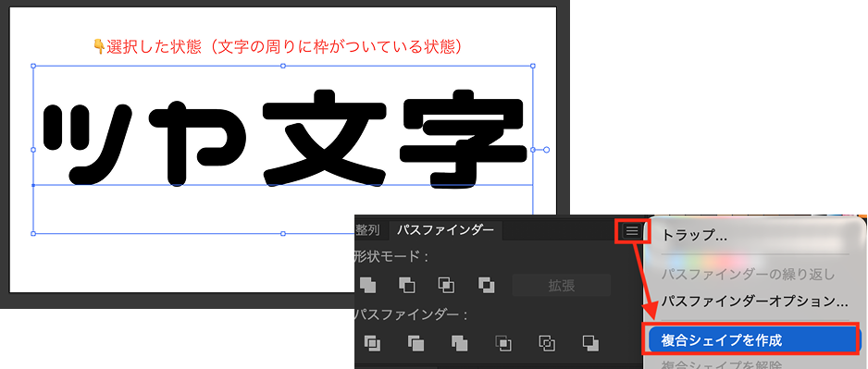Choose パスファインダーの繰り返し menu item
Viewport: 868px width, 369px height.
point(748,275)
